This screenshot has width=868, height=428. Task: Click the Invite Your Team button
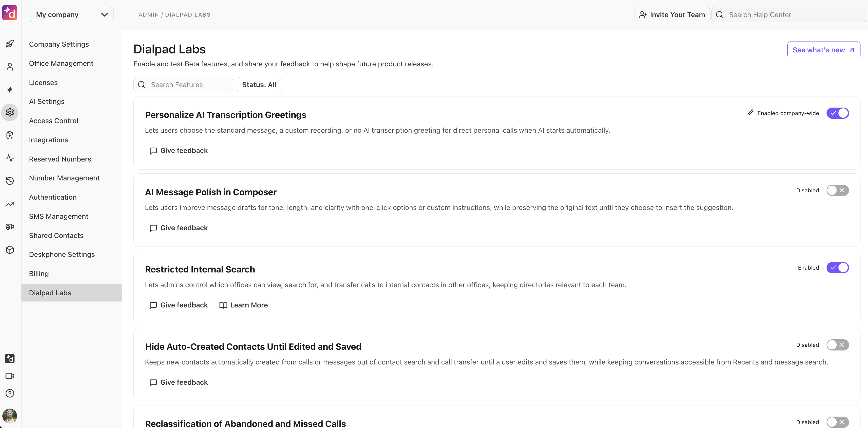click(672, 15)
